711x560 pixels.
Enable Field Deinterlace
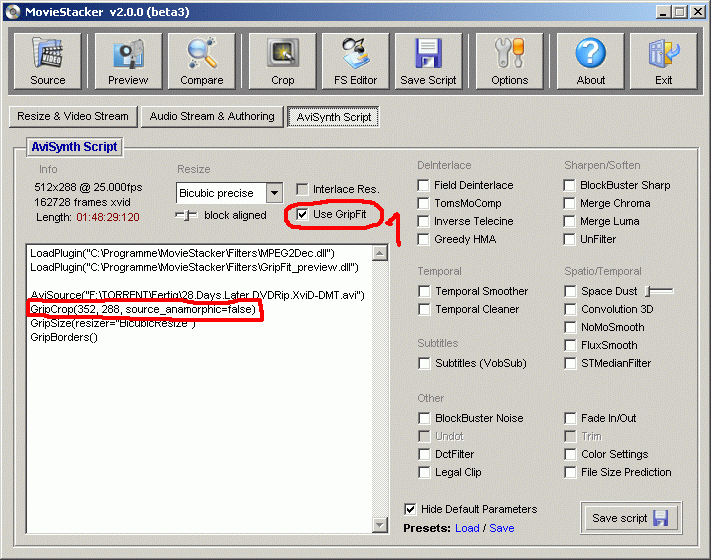coord(423,185)
